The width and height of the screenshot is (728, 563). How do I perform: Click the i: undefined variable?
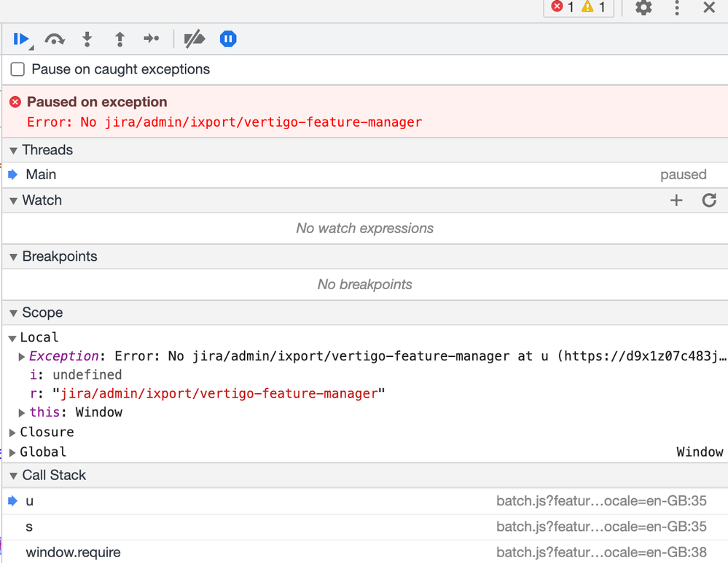pyautogui.click(x=76, y=374)
